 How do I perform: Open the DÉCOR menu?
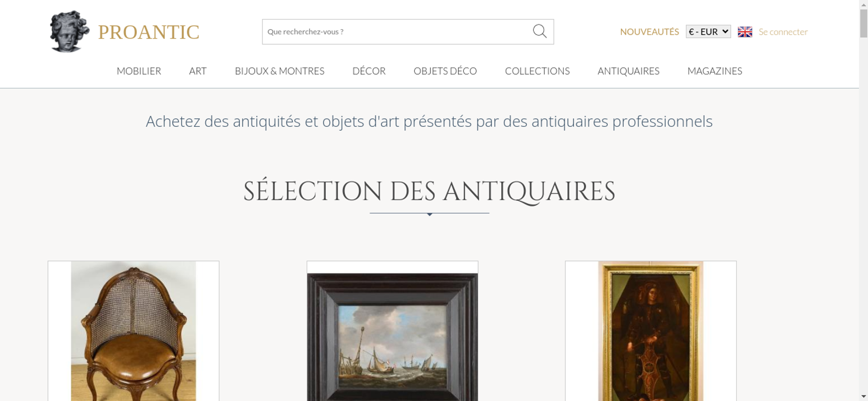369,71
